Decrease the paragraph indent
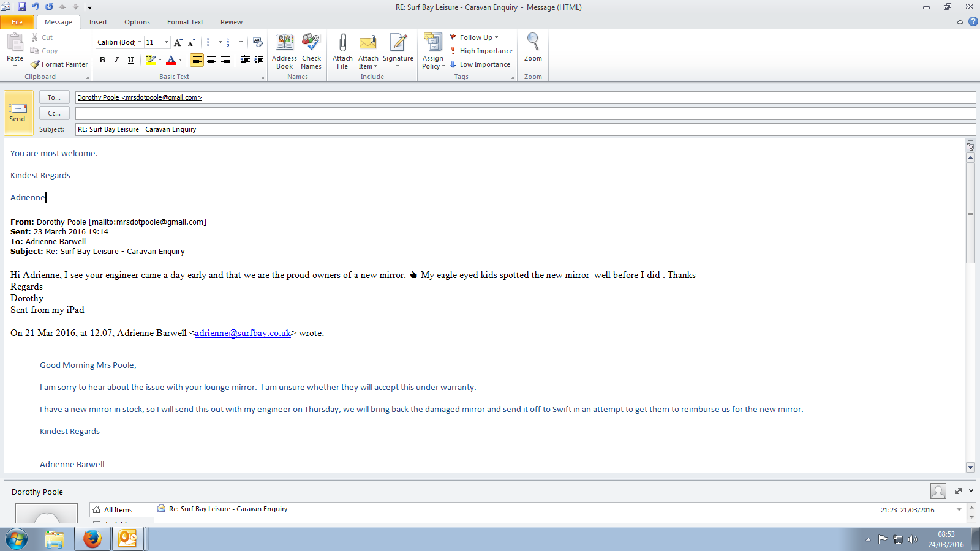 coord(245,59)
